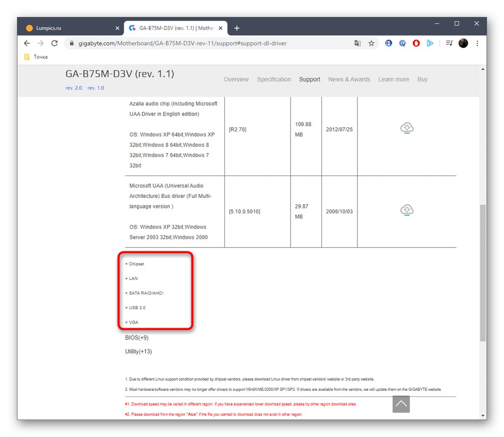Open the Support page tab
This screenshot has height=437, width=504.
(309, 80)
